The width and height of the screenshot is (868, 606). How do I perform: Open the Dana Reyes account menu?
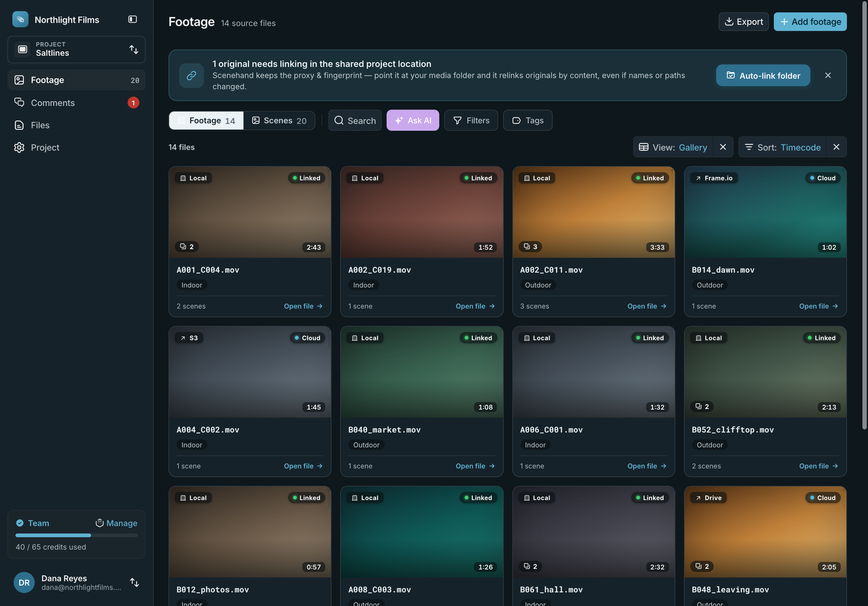coord(77,582)
